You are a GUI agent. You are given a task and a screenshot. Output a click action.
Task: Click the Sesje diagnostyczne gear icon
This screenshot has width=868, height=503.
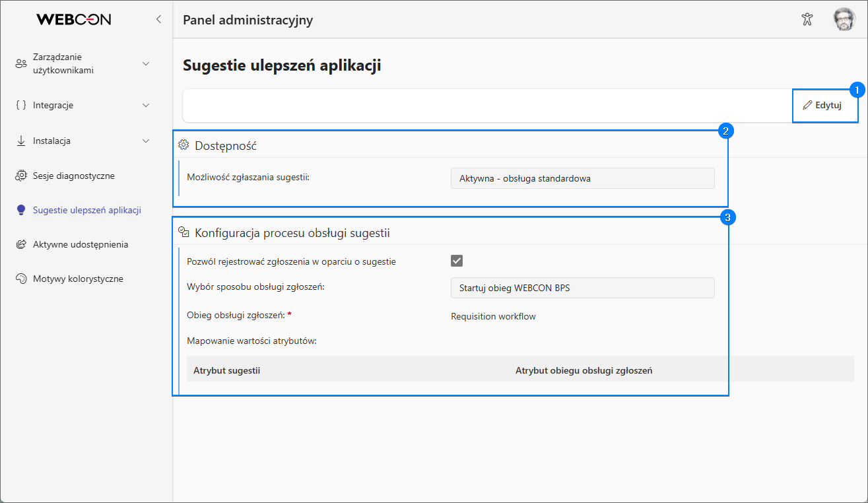tap(21, 176)
